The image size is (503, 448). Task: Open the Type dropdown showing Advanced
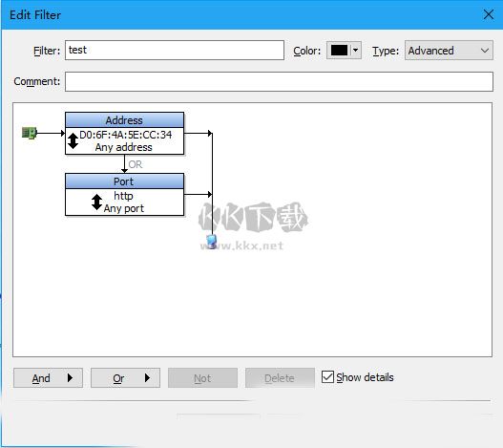point(449,51)
